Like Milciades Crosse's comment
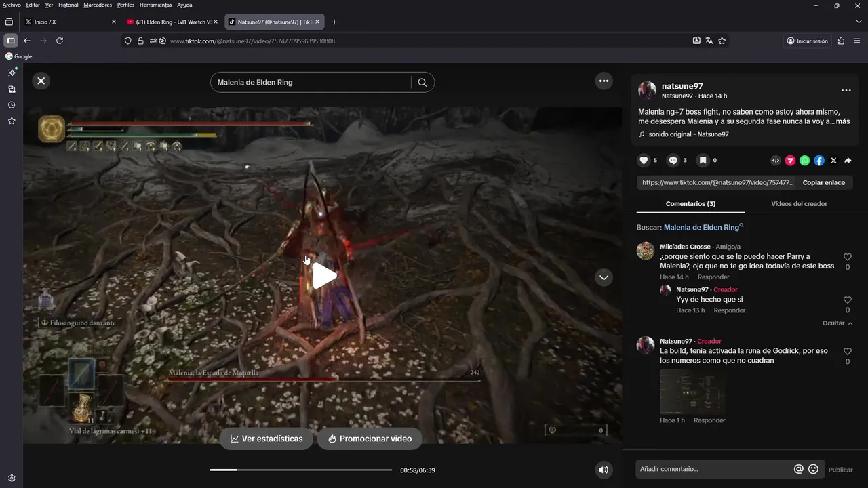The width and height of the screenshot is (868, 488). (847, 258)
